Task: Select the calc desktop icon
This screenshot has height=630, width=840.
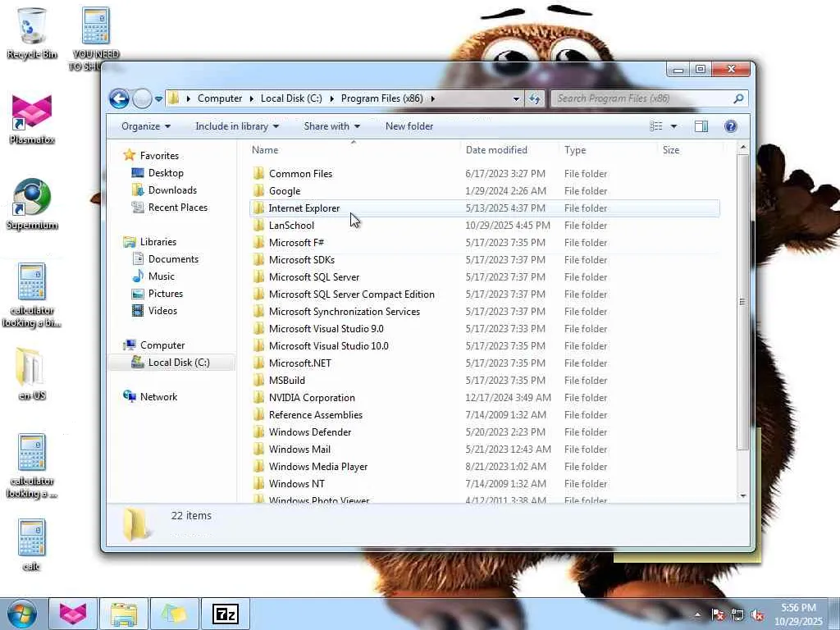Action: (x=32, y=545)
